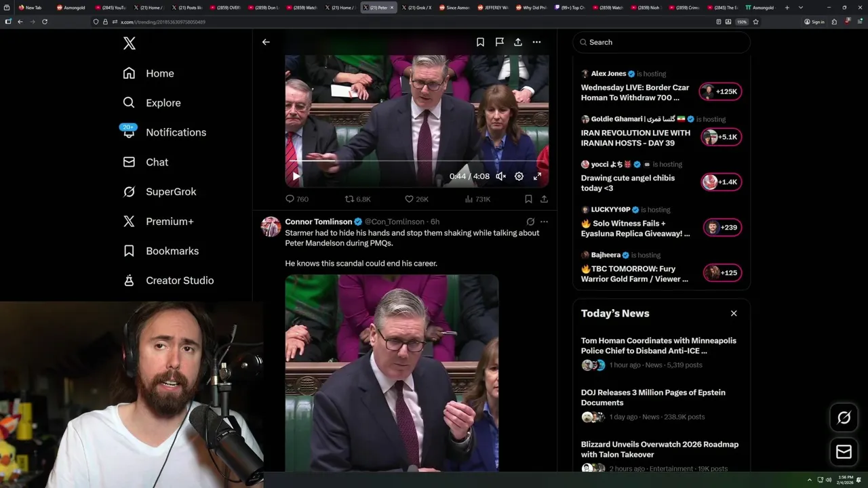Screen dimensions: 868x488
Task: Join yocci's space with +1.4K listeners
Action: click(x=722, y=182)
